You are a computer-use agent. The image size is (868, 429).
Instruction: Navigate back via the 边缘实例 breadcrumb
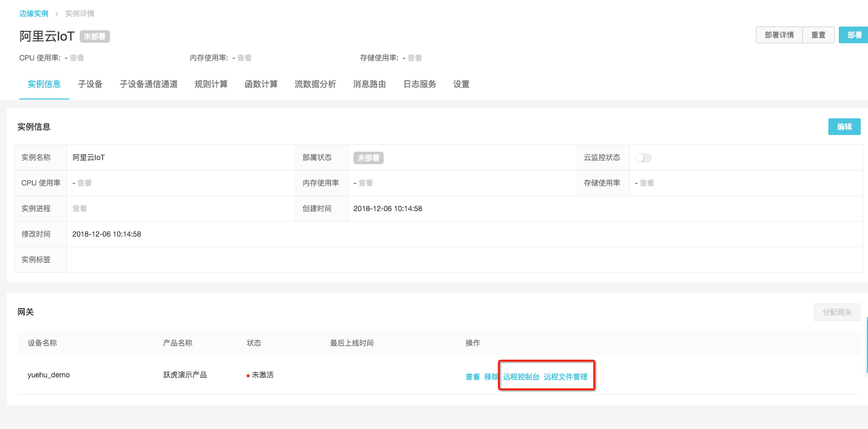[x=34, y=14]
